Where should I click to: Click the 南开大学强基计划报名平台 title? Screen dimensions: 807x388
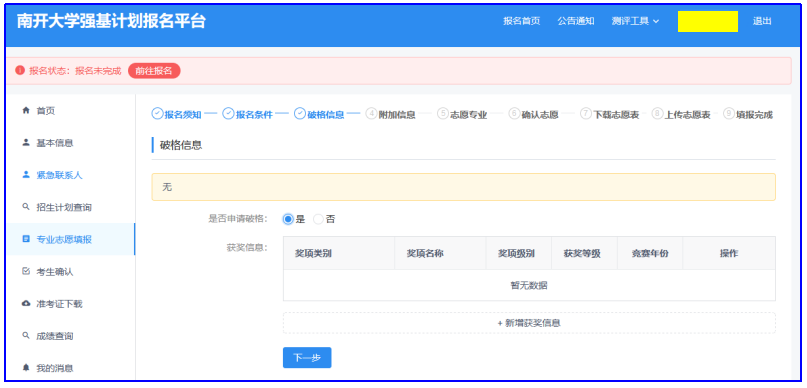[x=112, y=21]
